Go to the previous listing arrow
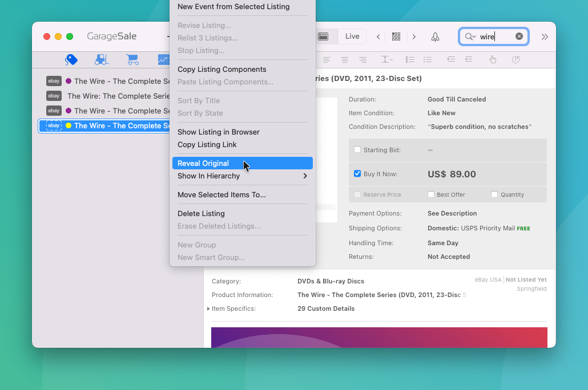 coord(378,36)
